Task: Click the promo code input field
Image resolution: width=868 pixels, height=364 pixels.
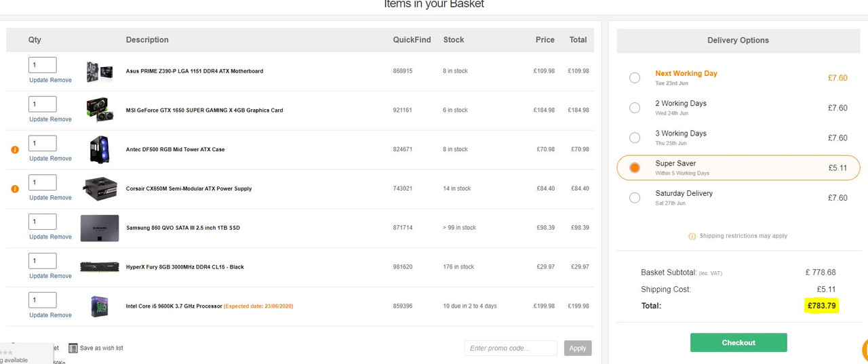Action: (511, 348)
